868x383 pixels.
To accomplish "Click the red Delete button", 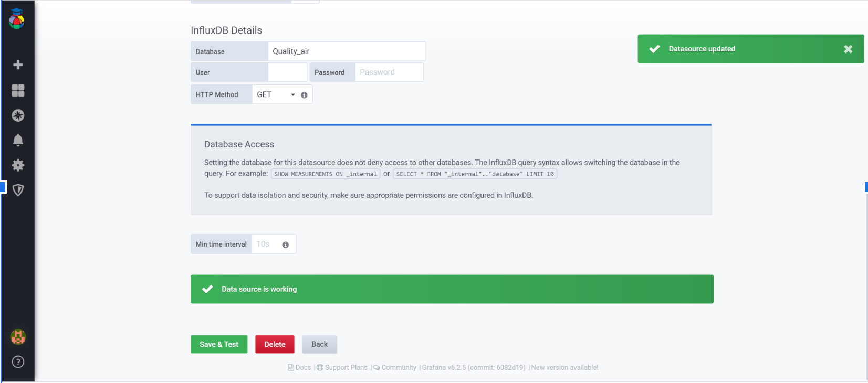I will tap(275, 344).
